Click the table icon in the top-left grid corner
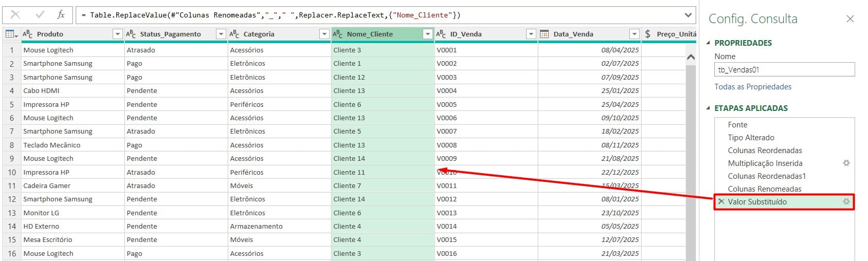Screen dimensions: 868x261 (11, 34)
